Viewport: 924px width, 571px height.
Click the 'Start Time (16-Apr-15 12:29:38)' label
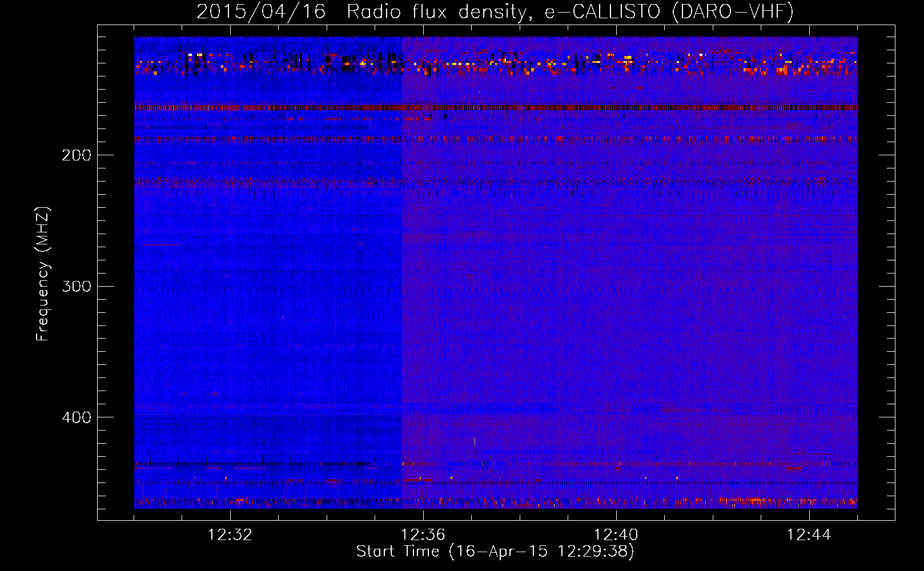pos(495,552)
